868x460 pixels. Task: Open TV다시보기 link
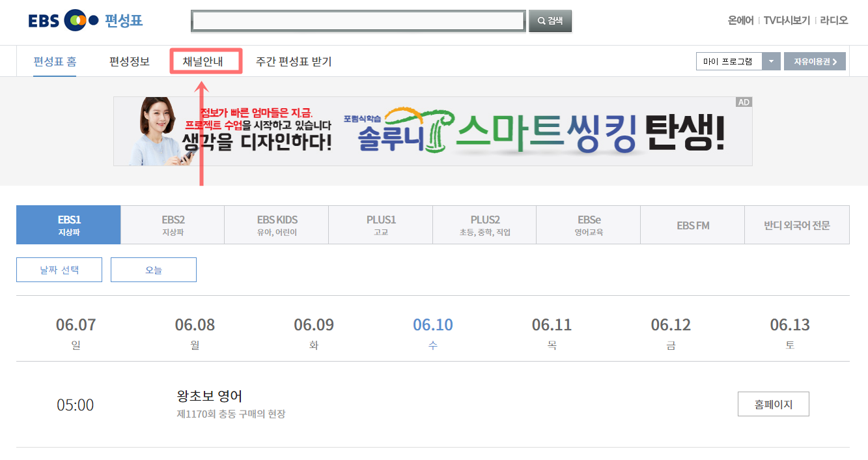pos(787,20)
